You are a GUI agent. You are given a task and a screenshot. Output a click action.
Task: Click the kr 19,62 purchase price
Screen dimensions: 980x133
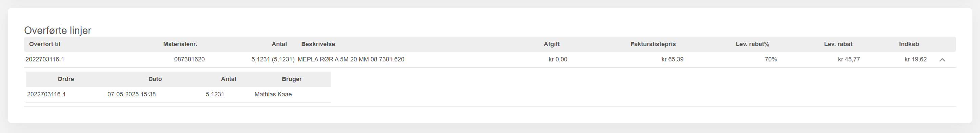point(915,59)
